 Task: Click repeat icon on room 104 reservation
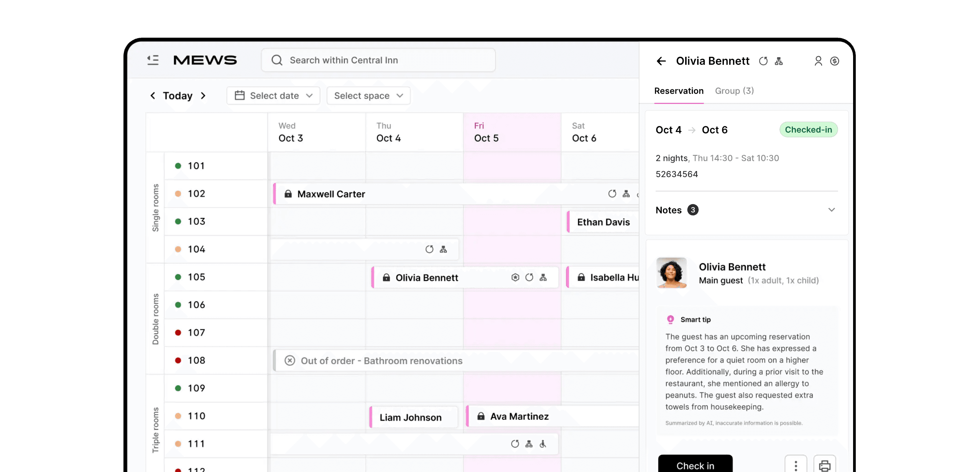[429, 249]
